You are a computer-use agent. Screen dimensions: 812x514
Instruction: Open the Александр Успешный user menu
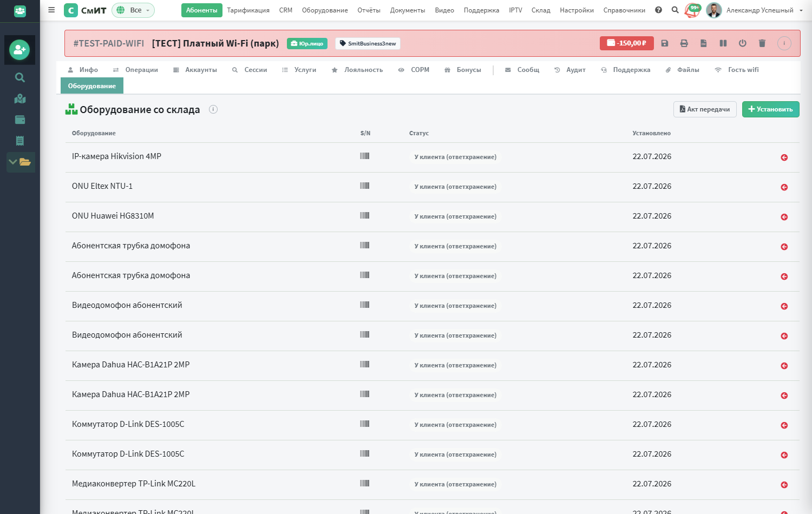pyautogui.click(x=755, y=10)
